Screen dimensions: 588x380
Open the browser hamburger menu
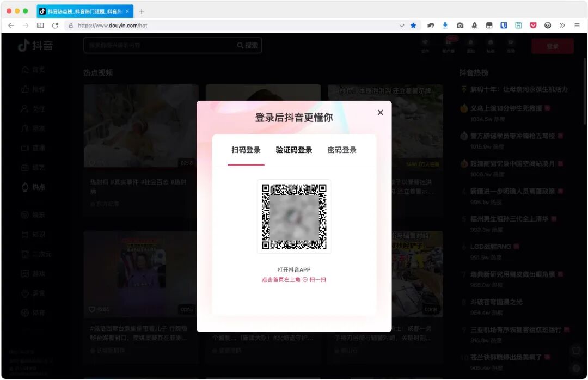[x=577, y=26]
